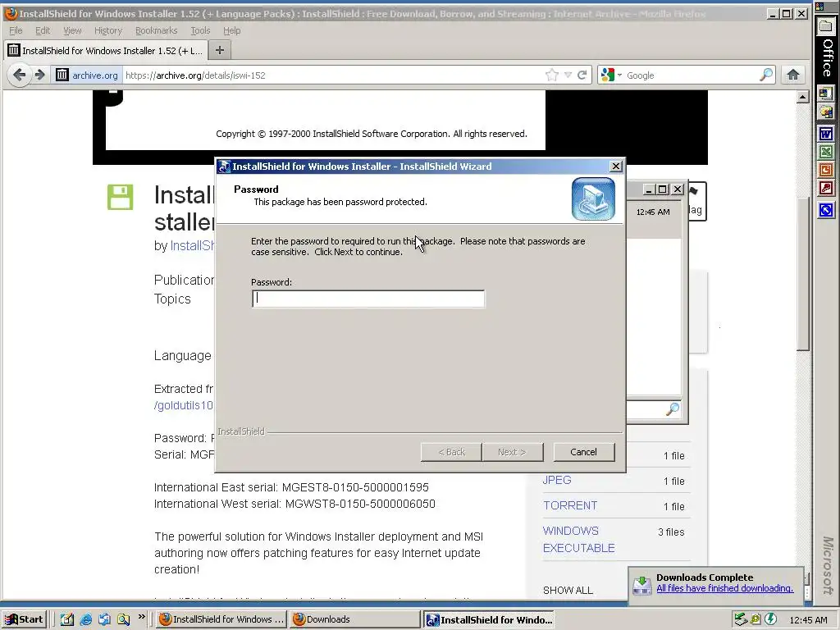
Task: Open the Help menu in Firefox
Action: tap(231, 30)
